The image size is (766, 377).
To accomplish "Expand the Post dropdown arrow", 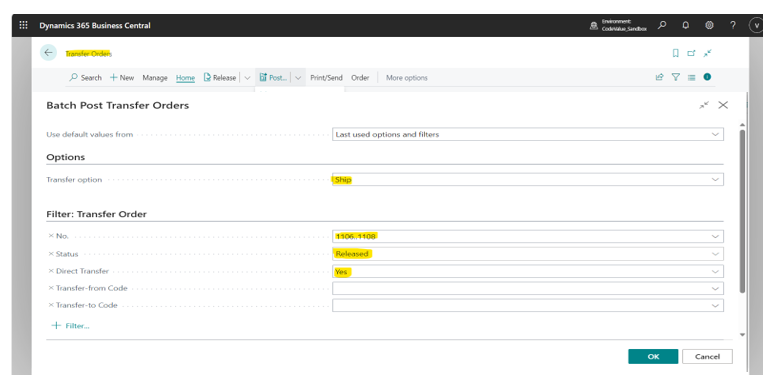I will point(298,78).
